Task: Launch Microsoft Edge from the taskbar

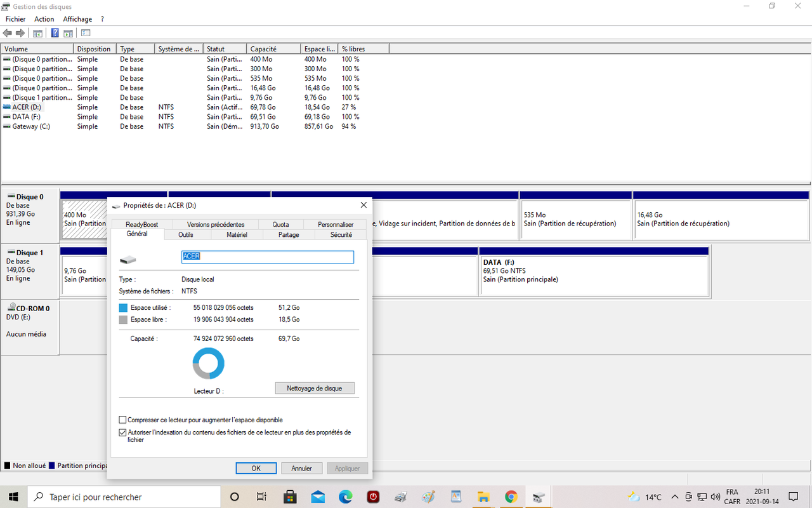Action: (x=346, y=497)
